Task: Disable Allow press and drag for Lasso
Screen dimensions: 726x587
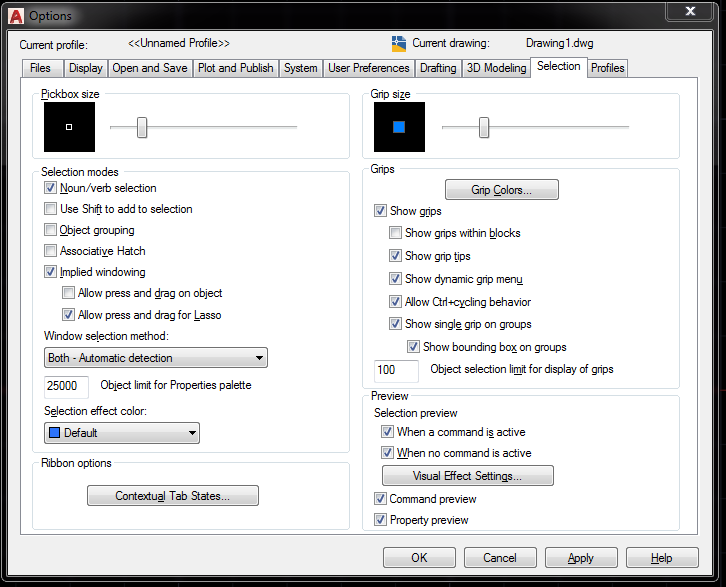Action: [68, 315]
